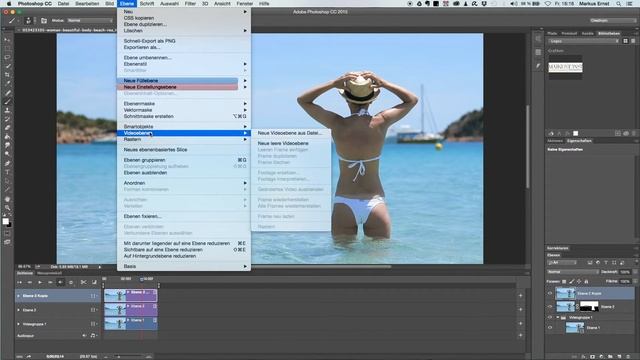Image resolution: width=640 pixels, height=360 pixels.
Task: Select the Ebene 2 Kopie clip in timeline
Action: coord(131,296)
